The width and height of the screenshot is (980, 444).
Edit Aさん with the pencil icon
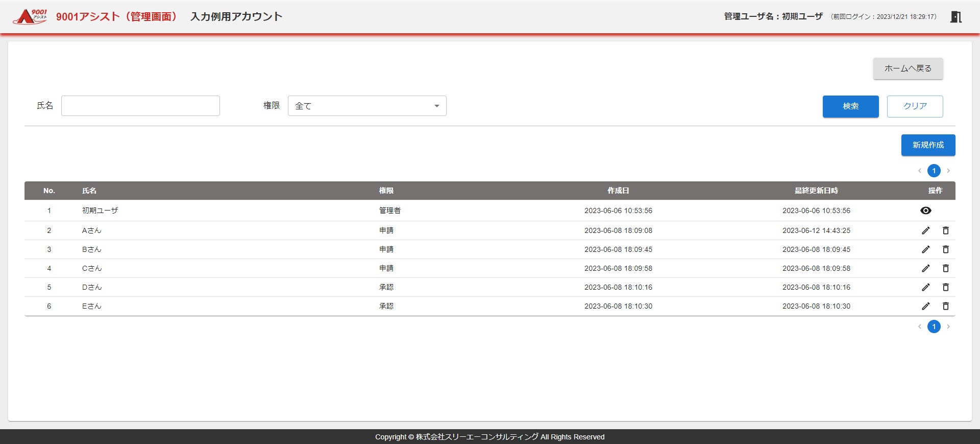pyautogui.click(x=925, y=230)
